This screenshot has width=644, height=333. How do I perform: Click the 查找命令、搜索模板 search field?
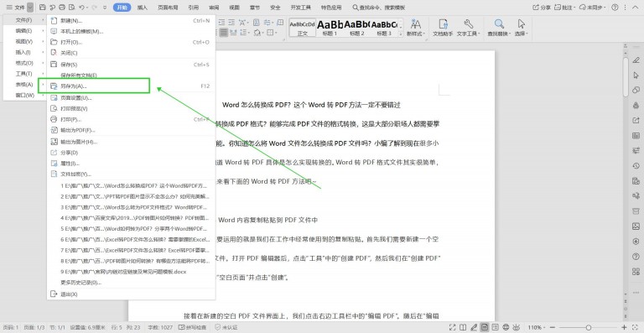point(379,8)
